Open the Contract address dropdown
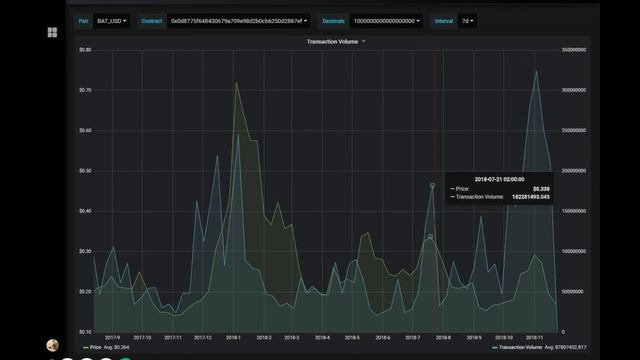The image size is (640, 360). [x=239, y=21]
